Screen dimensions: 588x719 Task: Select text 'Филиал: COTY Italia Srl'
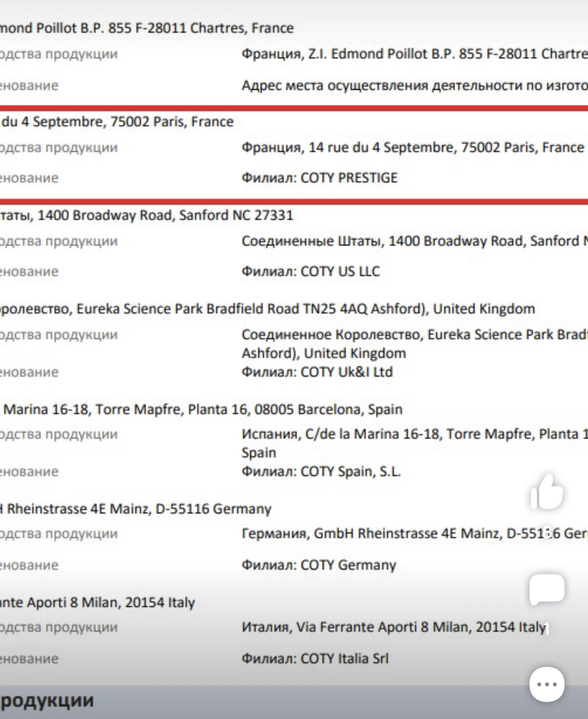point(315,659)
